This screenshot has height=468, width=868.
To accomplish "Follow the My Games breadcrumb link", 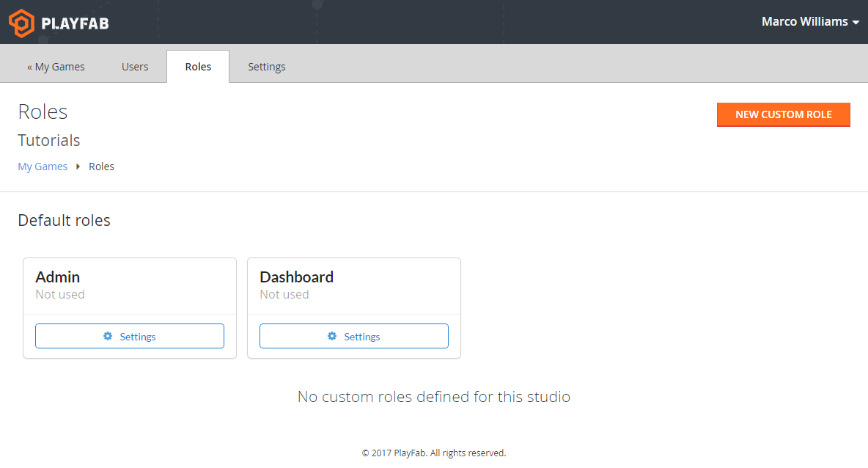I will (43, 167).
